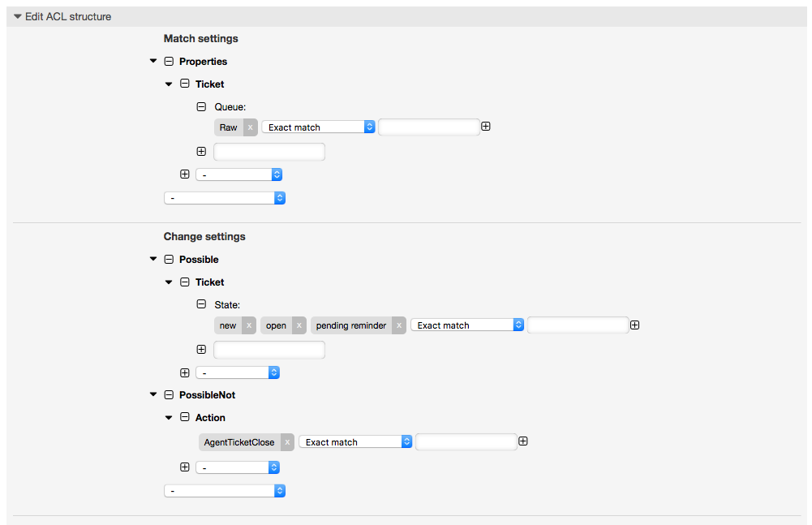Open the bottom dropdown under Match settings
The width and height of the screenshot is (812, 525).
(x=224, y=198)
